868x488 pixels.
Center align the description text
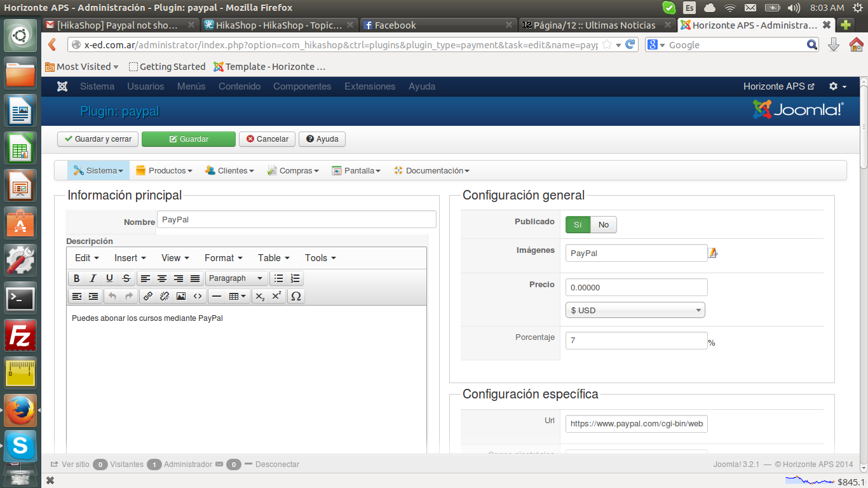click(162, 278)
